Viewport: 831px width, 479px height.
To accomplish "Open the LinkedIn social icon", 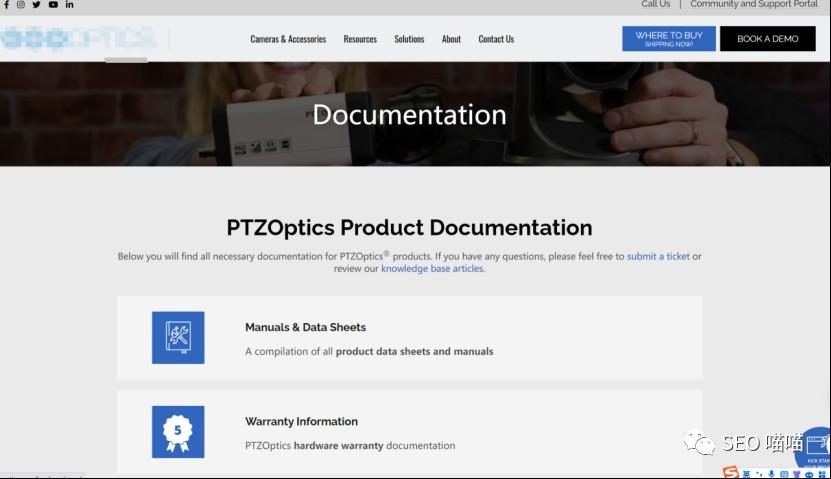I will click(x=69, y=4).
